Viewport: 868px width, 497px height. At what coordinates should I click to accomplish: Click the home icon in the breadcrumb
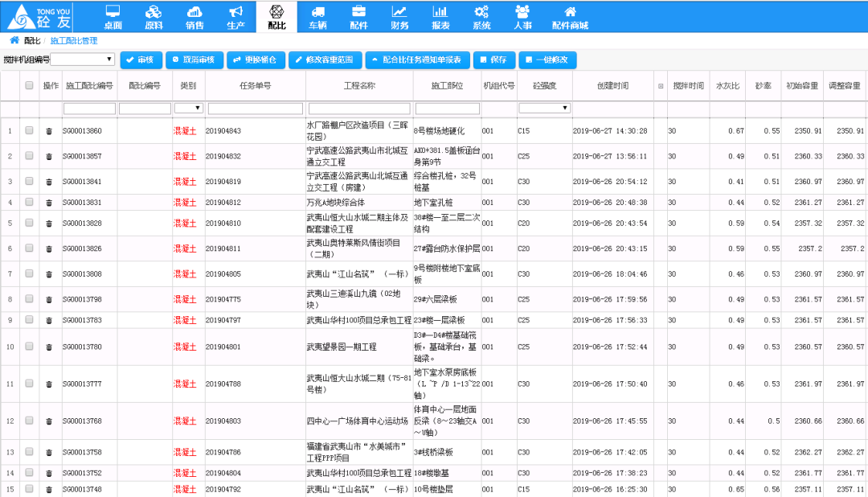[x=14, y=40]
